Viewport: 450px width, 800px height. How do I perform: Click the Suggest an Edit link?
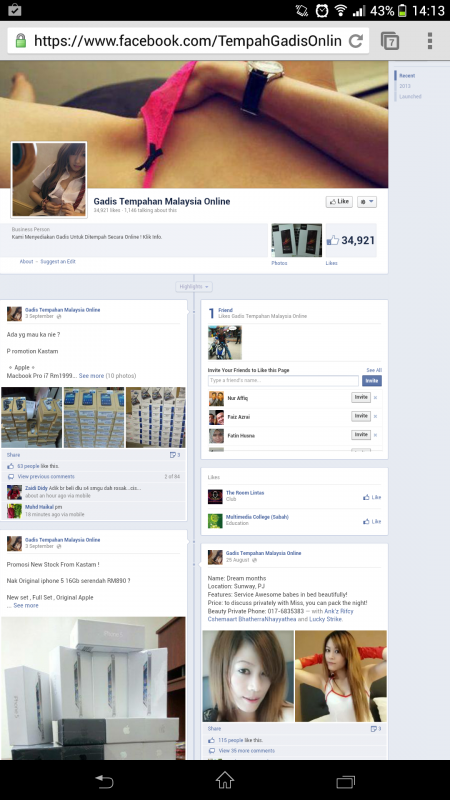(x=58, y=262)
